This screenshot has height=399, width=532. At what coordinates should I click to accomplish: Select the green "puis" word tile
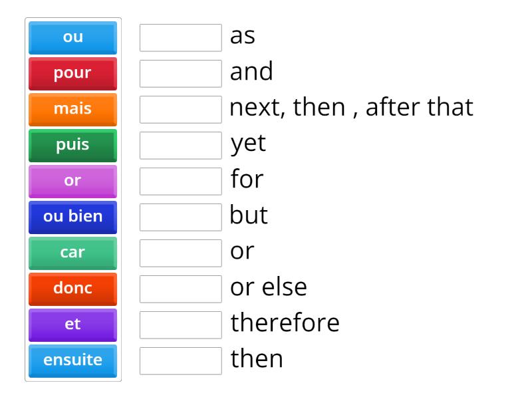pos(72,145)
